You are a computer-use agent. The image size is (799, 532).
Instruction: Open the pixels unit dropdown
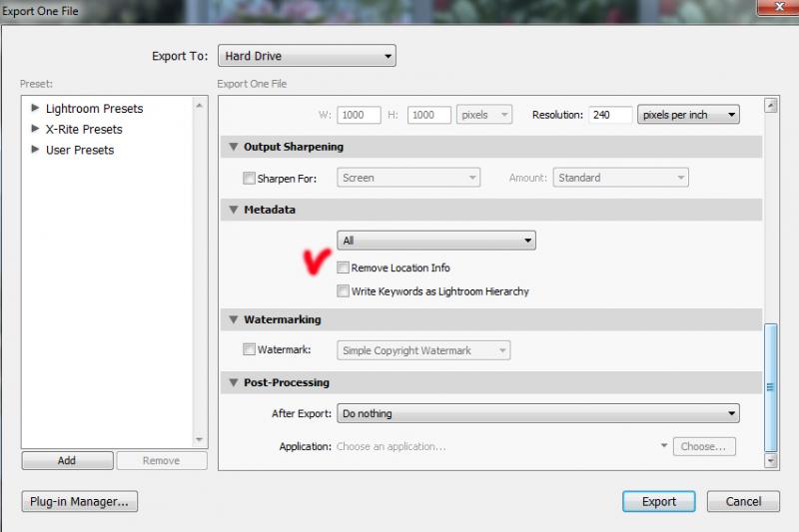coord(484,115)
